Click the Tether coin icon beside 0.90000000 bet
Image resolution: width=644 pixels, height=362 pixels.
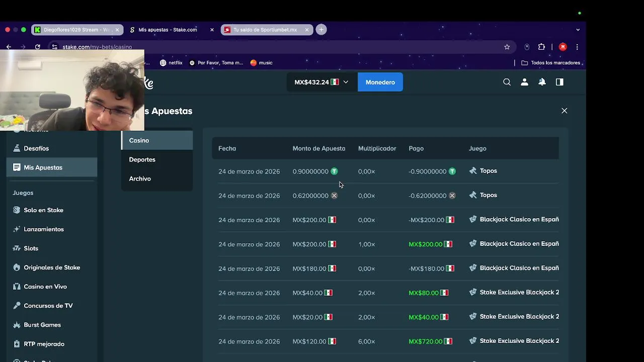click(334, 171)
